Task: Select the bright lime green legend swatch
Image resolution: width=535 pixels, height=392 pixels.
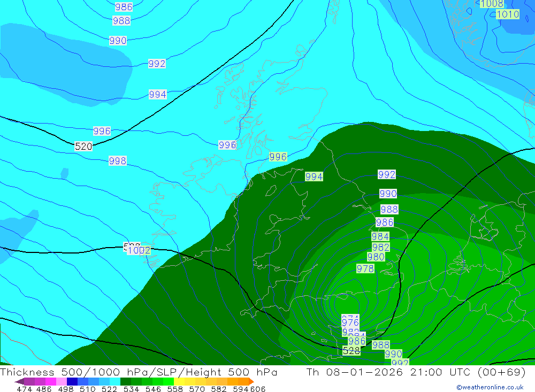Action: point(169,381)
